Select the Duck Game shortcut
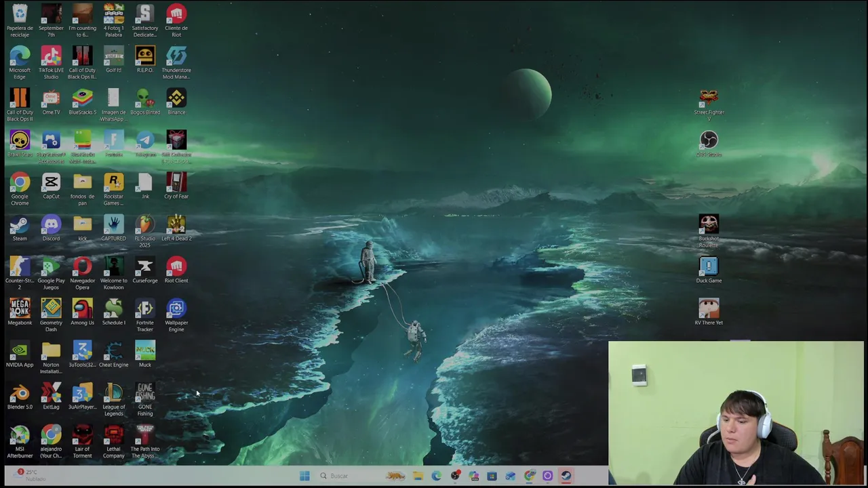Viewport: 868px width, 488px height. pos(709,270)
